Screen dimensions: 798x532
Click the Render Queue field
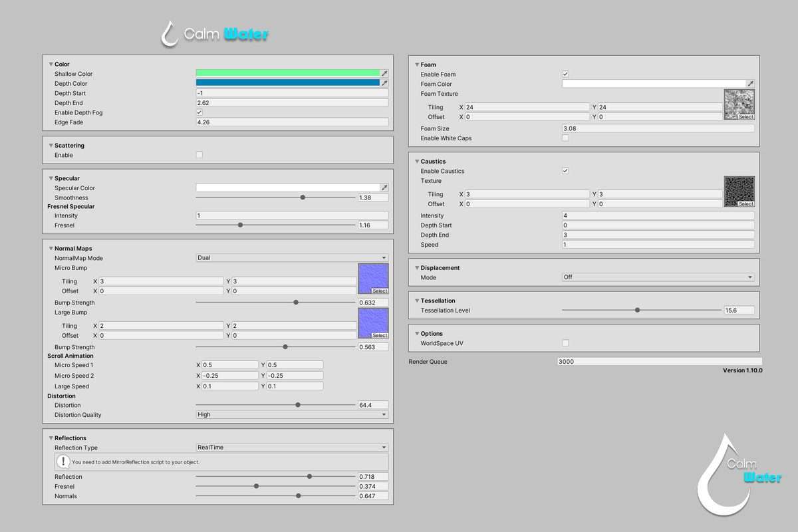(660, 362)
